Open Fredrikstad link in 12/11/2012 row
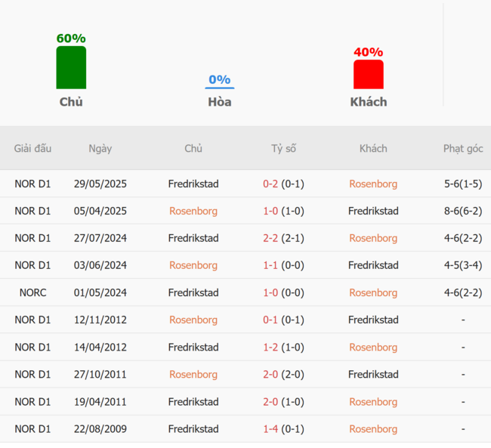This screenshot has height=448, width=491. 373,320
